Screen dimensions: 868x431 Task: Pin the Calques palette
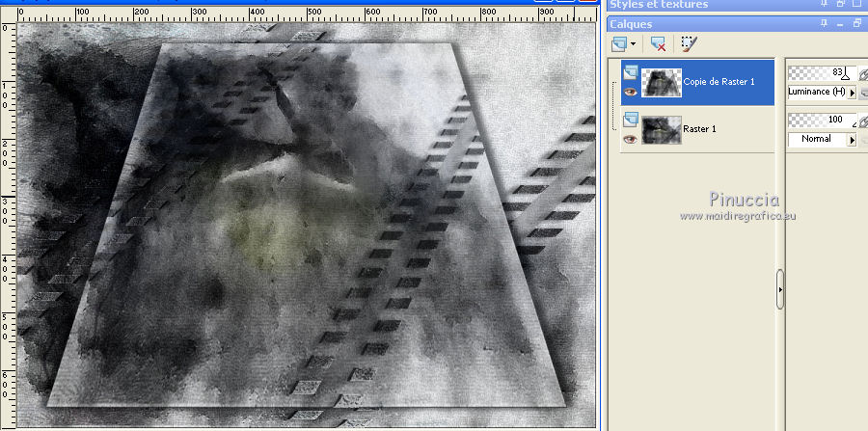click(x=825, y=24)
